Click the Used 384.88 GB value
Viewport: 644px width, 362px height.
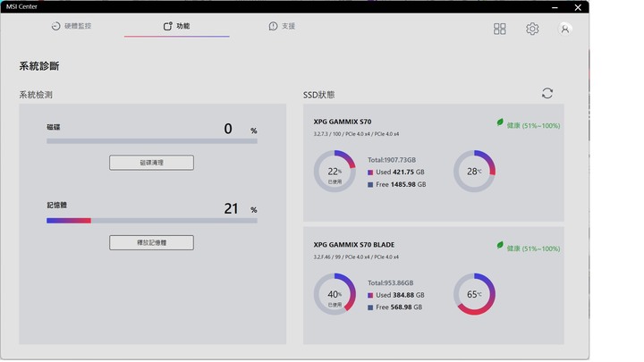(400, 295)
